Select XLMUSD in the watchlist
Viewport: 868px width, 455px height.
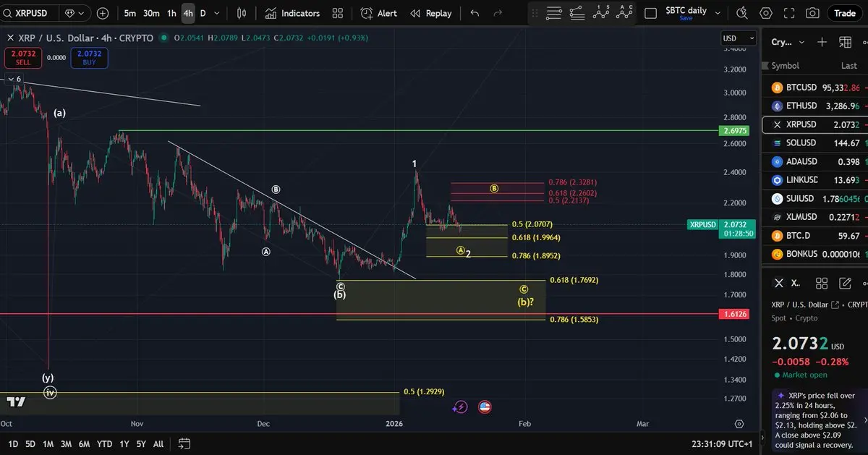[814, 217]
